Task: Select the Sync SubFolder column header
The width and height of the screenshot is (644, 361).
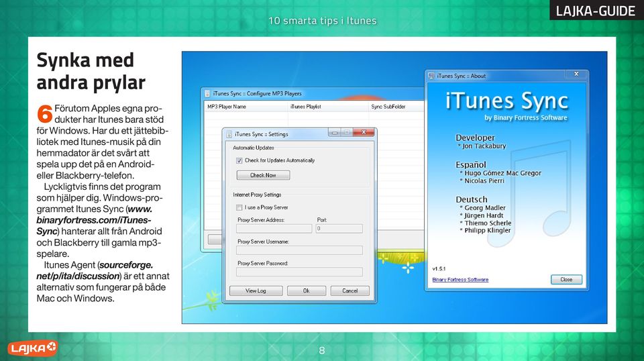Action: coord(396,107)
